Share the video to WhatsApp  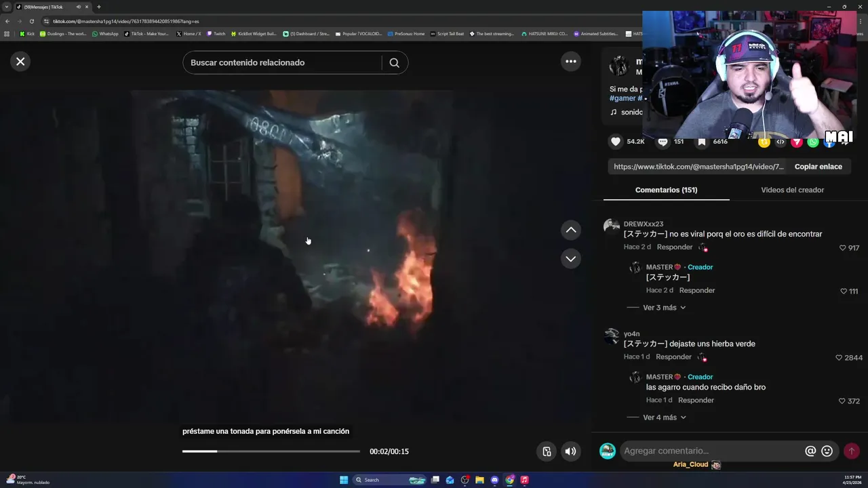point(813,142)
